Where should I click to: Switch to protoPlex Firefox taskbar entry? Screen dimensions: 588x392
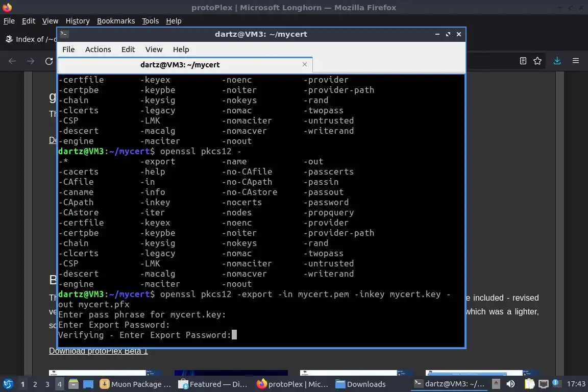(x=292, y=384)
